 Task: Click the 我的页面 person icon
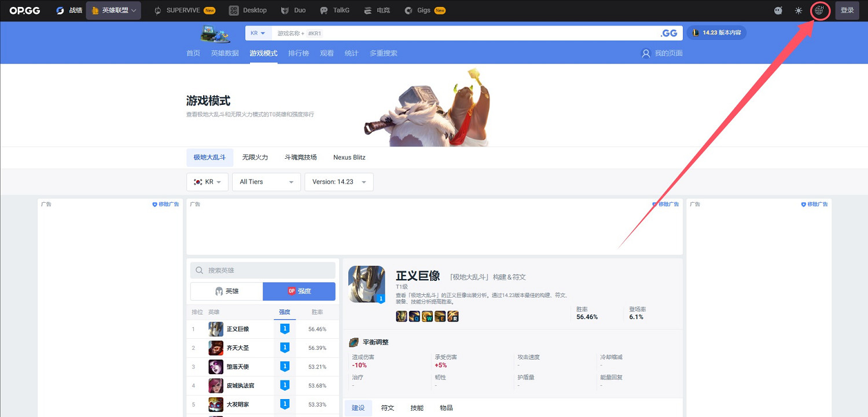(646, 53)
